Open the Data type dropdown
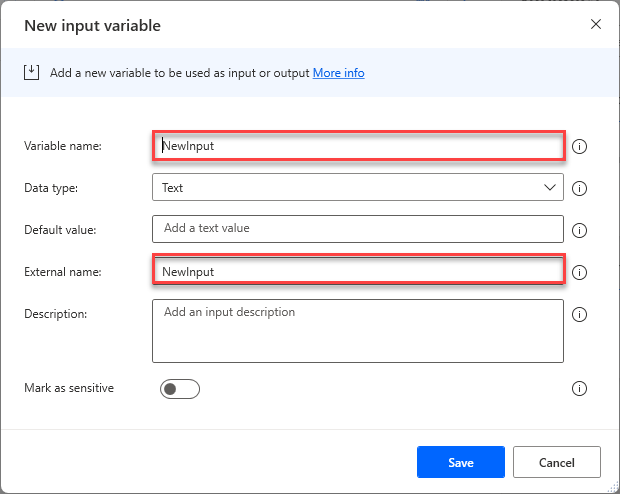This screenshot has height=494, width=620. [357, 187]
